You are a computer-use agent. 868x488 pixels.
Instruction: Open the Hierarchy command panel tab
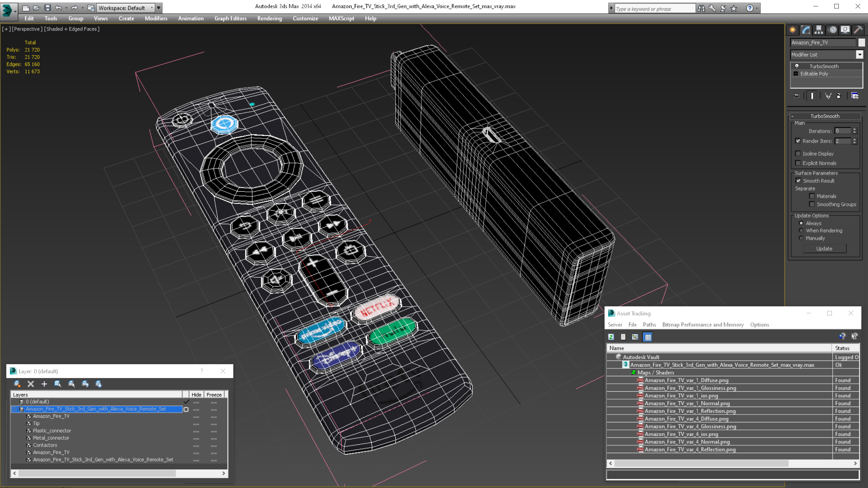(819, 30)
